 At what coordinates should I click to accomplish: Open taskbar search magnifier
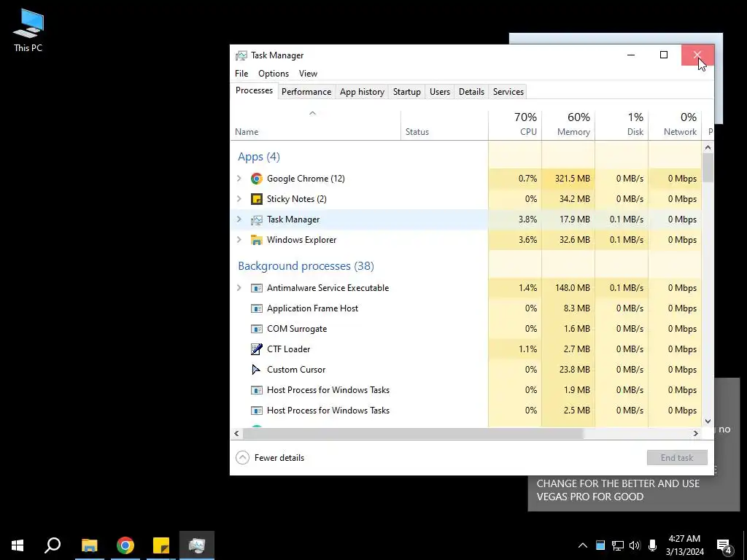[x=53, y=545]
